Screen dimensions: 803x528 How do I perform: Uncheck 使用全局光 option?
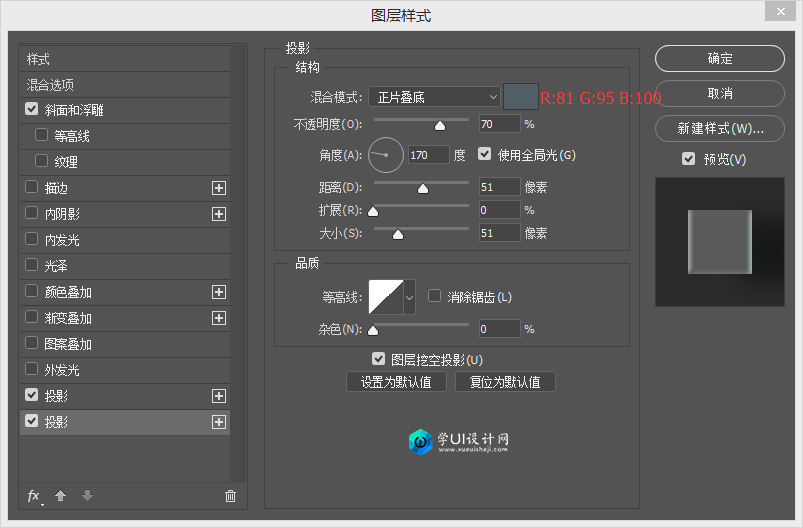tap(486, 155)
